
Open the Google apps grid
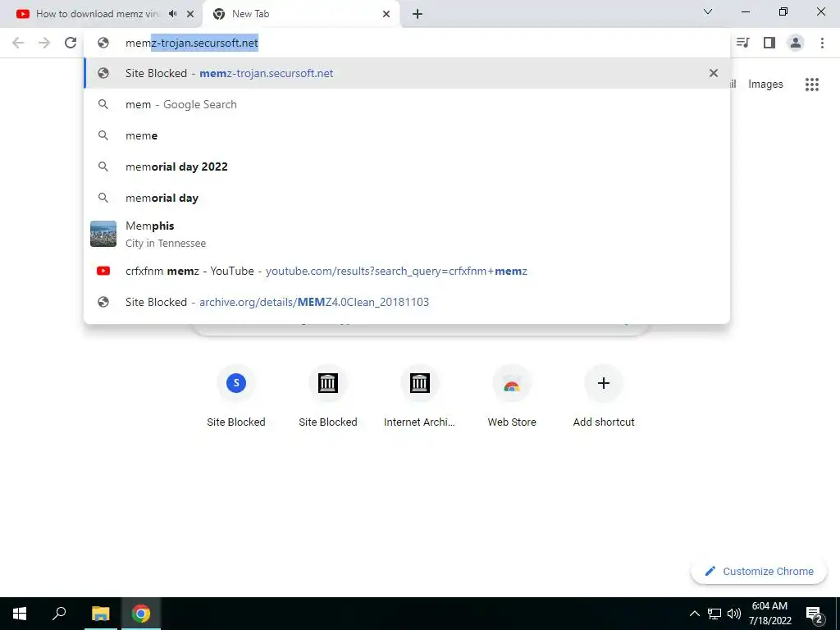coord(811,84)
